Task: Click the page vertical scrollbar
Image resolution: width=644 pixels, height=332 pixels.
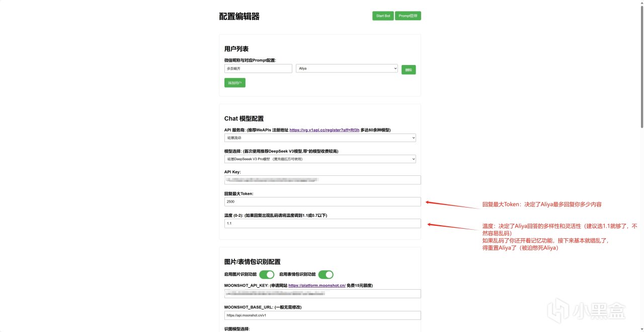Action: tap(641, 65)
